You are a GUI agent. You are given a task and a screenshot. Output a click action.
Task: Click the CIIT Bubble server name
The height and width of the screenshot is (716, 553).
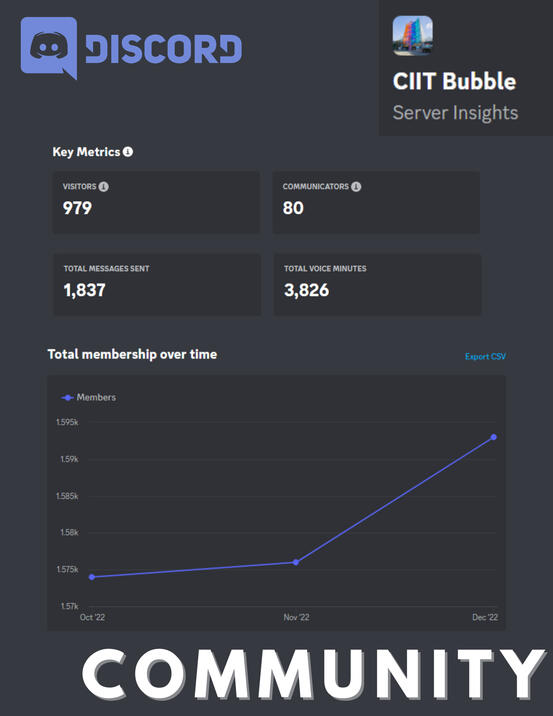(454, 81)
